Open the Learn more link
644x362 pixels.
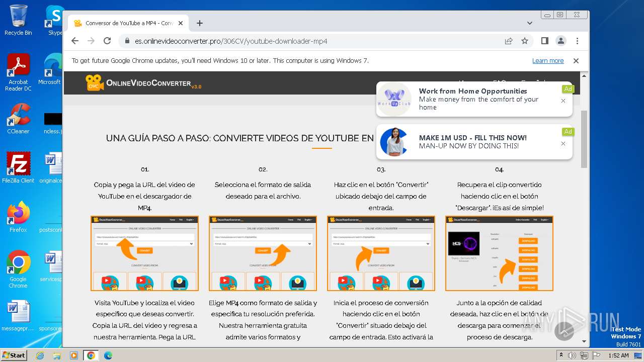(x=548, y=61)
